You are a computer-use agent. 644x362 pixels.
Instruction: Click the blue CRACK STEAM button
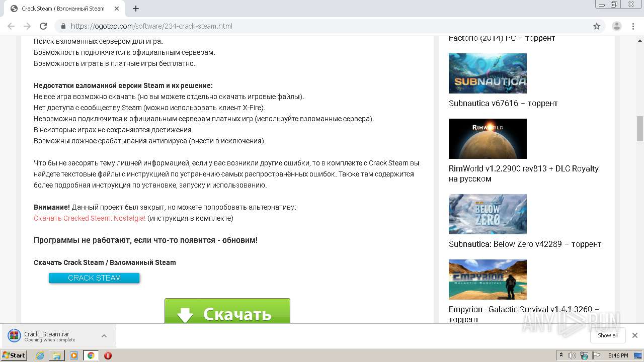click(x=94, y=278)
